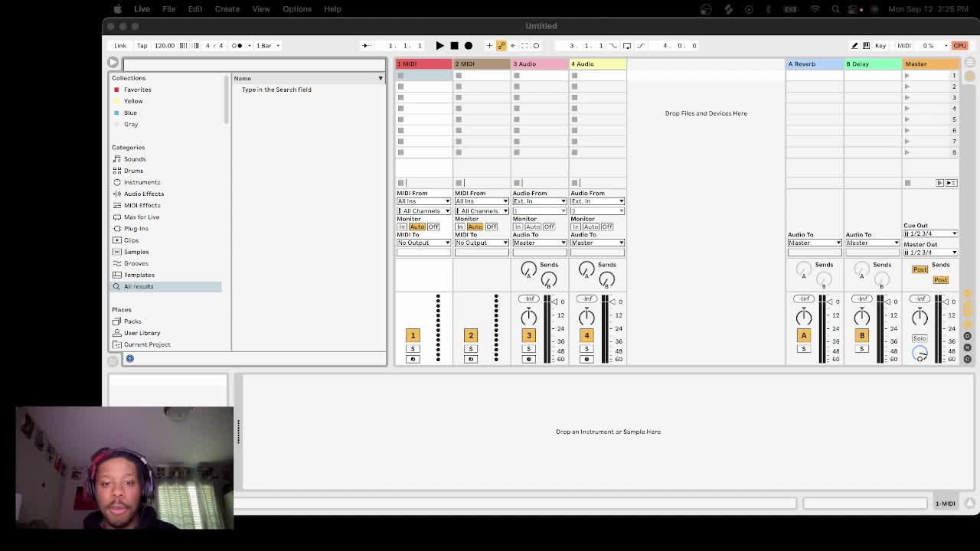This screenshot has height=551, width=980.
Task: Enable MIDI Arrangement Overdub plus button
Action: (x=489, y=45)
